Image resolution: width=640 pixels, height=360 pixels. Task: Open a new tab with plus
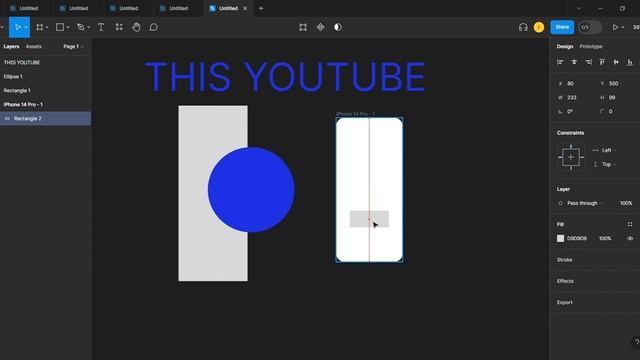[x=261, y=8]
